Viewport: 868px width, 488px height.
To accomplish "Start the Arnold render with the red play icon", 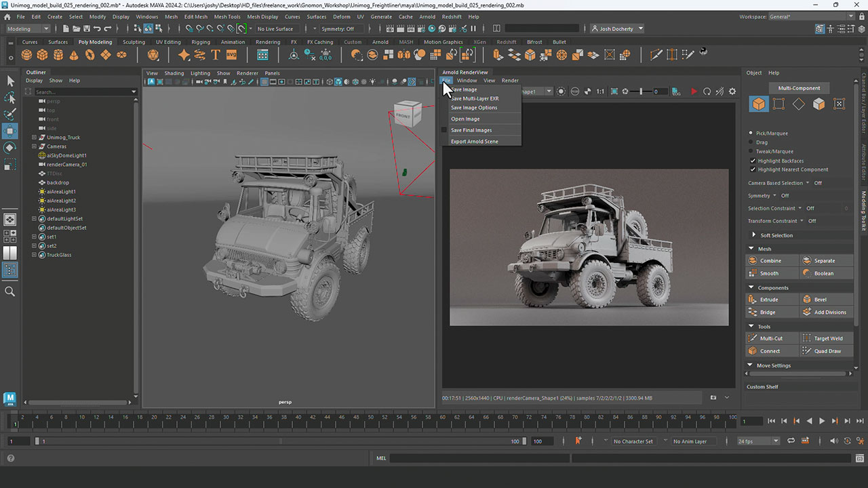I will click(x=694, y=91).
